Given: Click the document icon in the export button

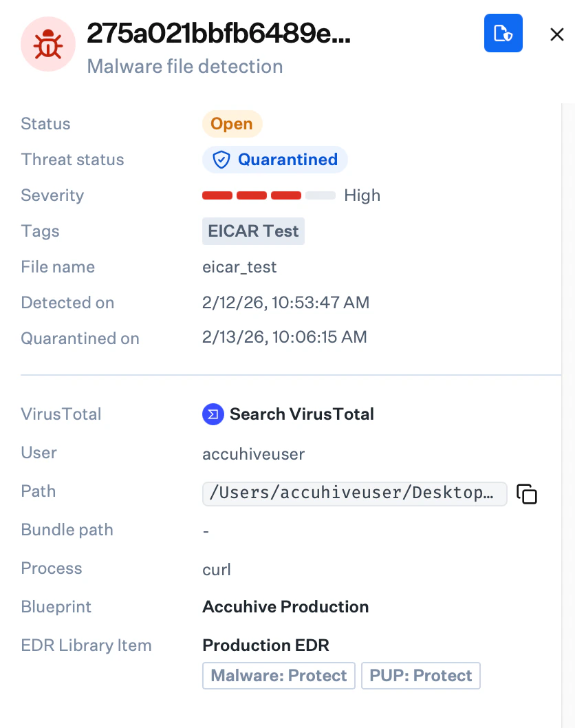Looking at the screenshot, I should [503, 32].
